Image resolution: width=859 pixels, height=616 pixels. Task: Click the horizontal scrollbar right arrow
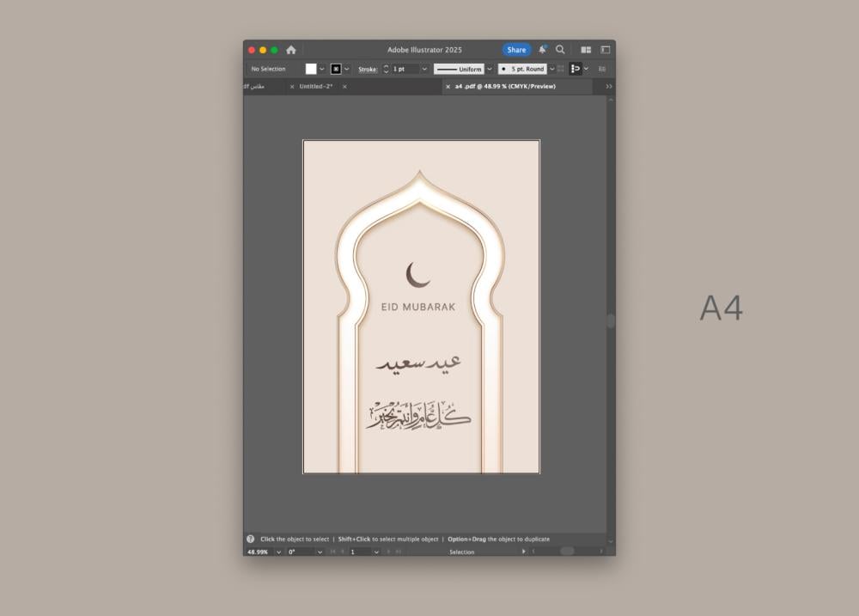[601, 552]
